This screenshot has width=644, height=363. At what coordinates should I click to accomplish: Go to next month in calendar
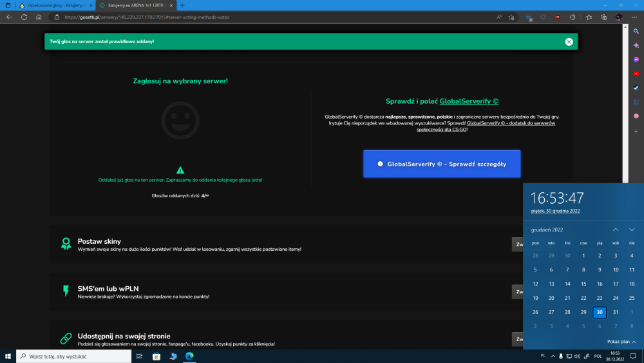pyautogui.click(x=632, y=230)
